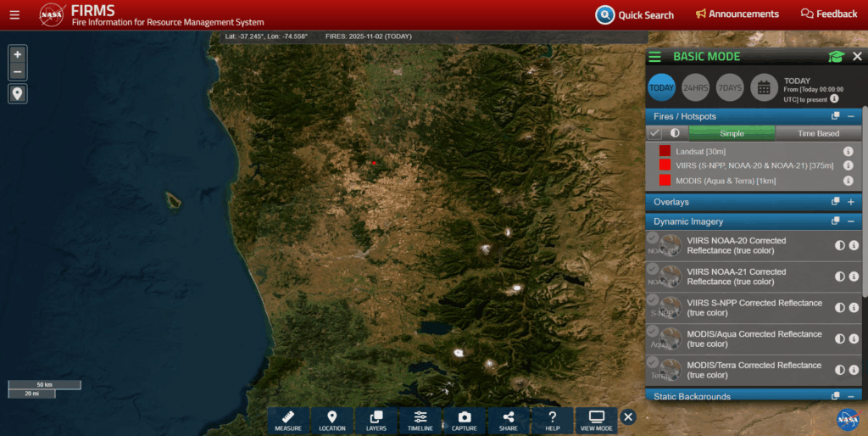Viewport: 868px width, 436px height.
Task: Switch to Time Based fire display tab
Action: (818, 133)
